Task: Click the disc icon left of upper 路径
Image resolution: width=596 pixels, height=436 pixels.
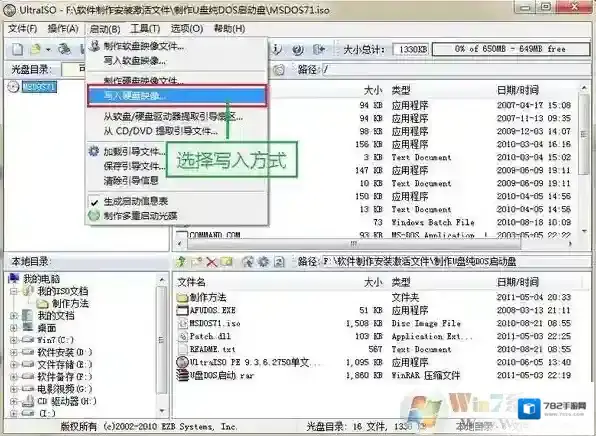Action: coord(279,70)
